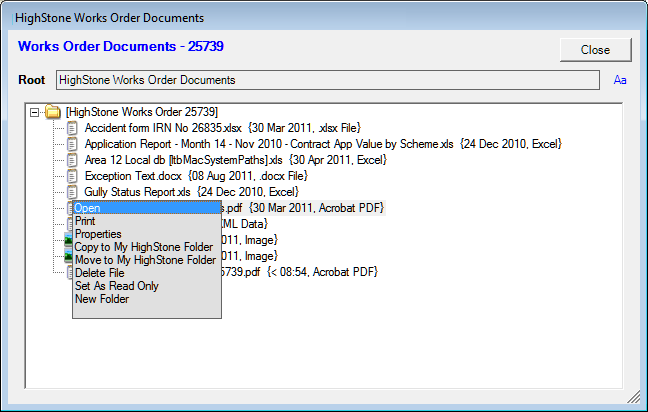Image resolution: width=648 pixels, height=412 pixels.
Task: Click the row ending in 5739.pdf Acrobat PDF
Action: click(299, 272)
